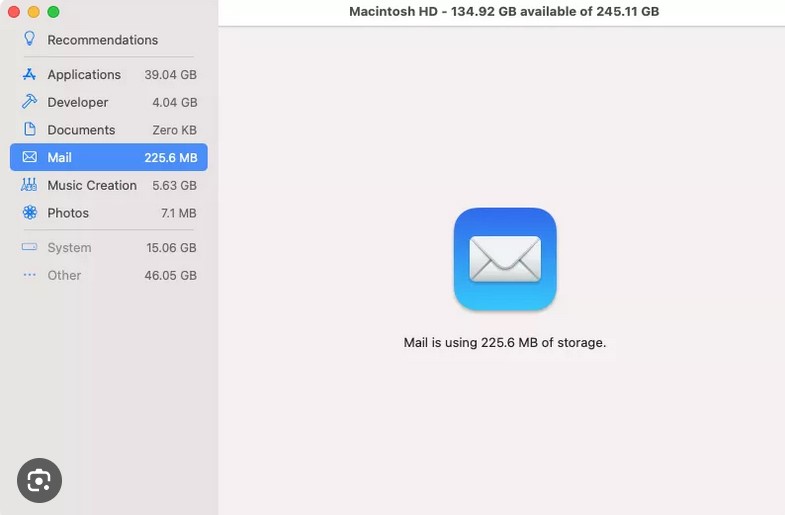This screenshot has width=785, height=515.
Task: Close the window with red button
Action: (x=14, y=12)
